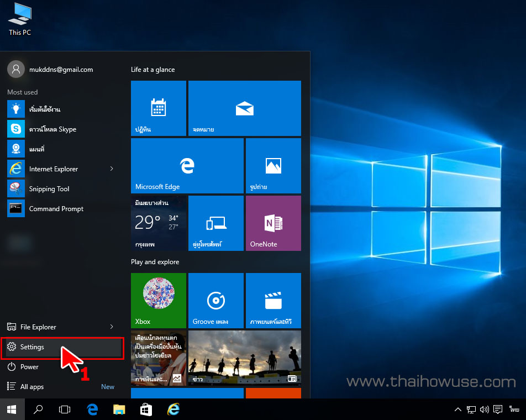
Task: Open Task View on taskbar
Action: coord(65,410)
